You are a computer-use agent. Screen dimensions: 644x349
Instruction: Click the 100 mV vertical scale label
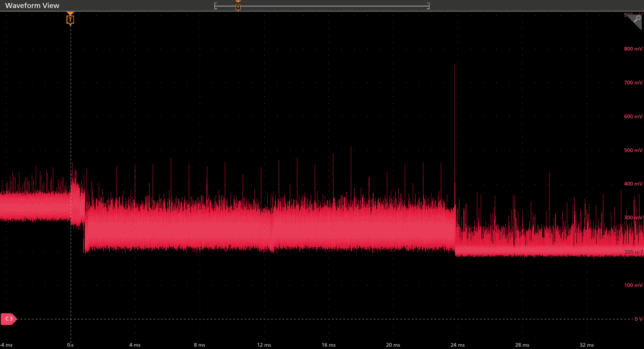point(633,285)
